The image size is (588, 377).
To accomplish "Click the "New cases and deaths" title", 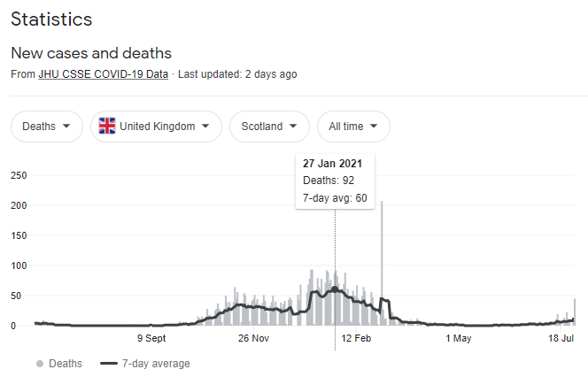I will click(x=91, y=53).
